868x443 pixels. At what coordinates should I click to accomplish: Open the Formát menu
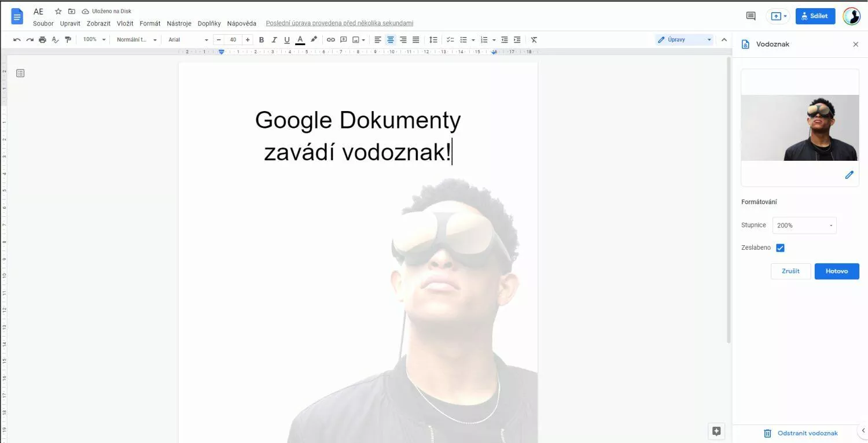point(150,24)
